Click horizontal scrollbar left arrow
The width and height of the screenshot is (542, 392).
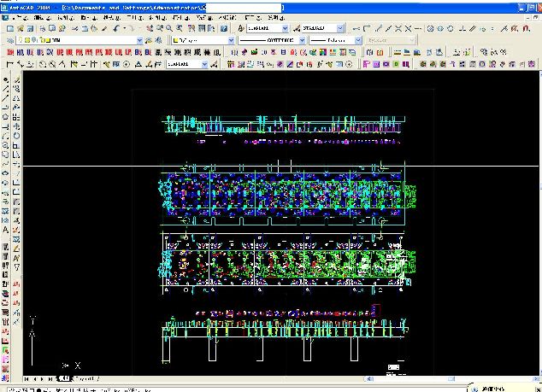pyautogui.click(x=368, y=378)
